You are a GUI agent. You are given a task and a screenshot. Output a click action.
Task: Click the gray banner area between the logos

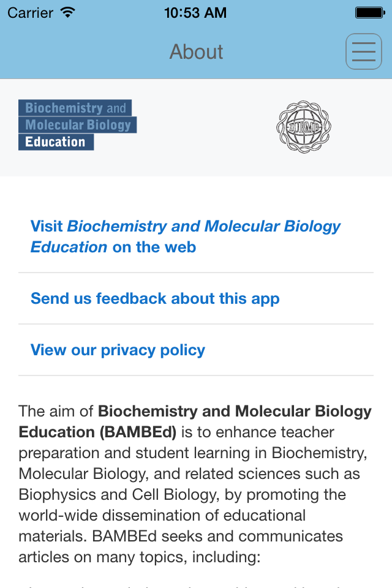[206, 127]
